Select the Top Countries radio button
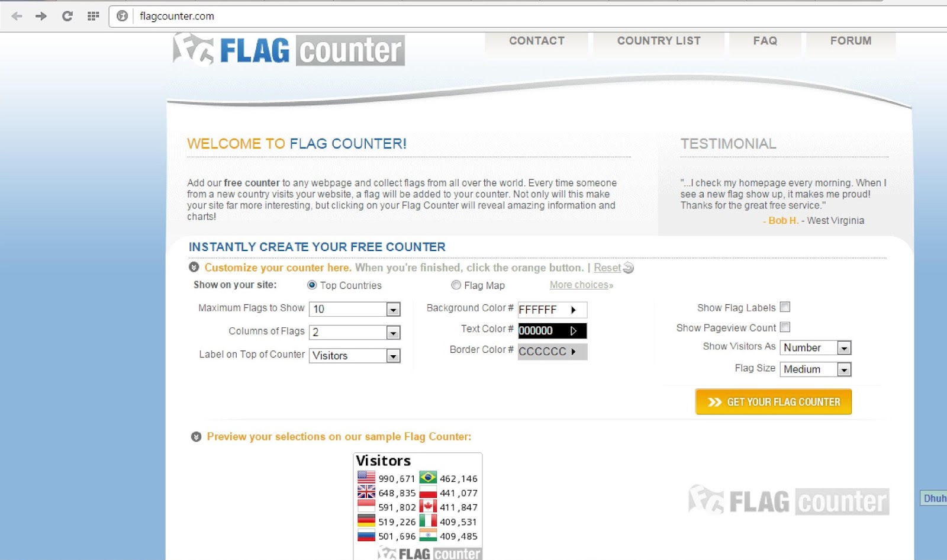 coord(312,285)
